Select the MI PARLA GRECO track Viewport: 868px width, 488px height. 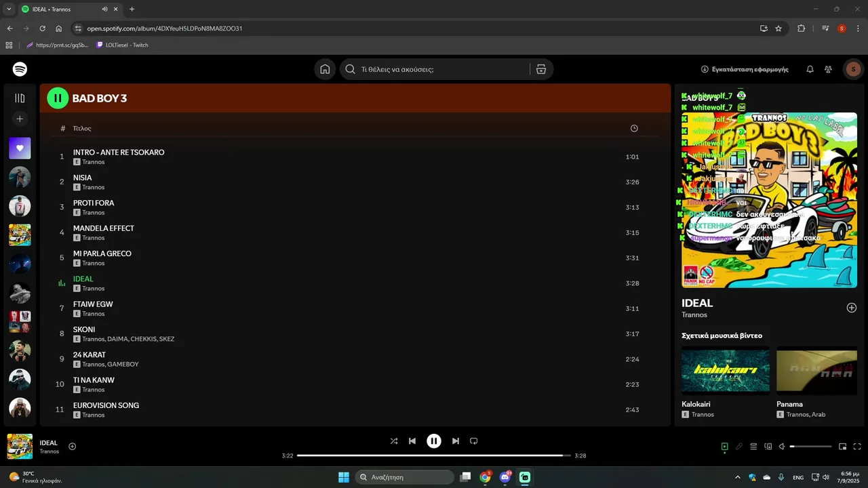click(355, 258)
